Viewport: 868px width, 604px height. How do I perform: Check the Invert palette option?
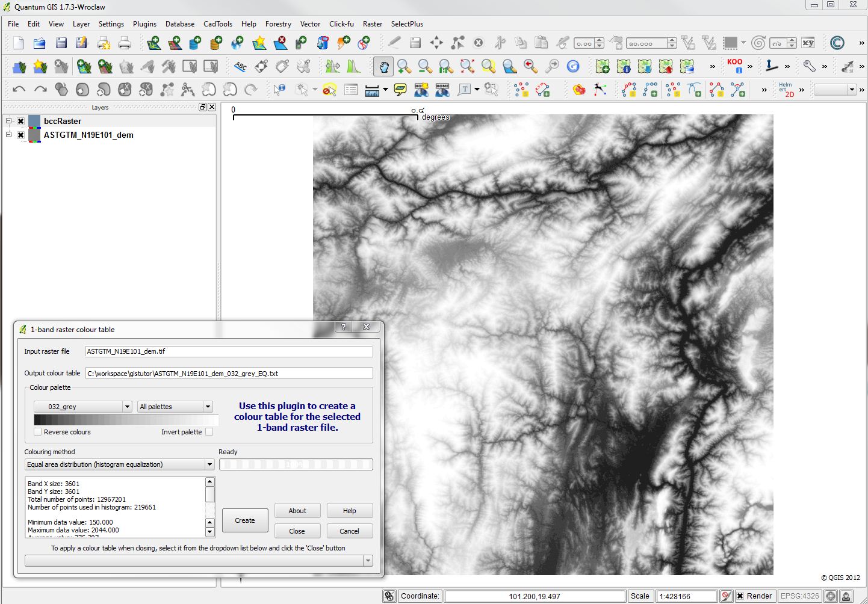(x=209, y=431)
